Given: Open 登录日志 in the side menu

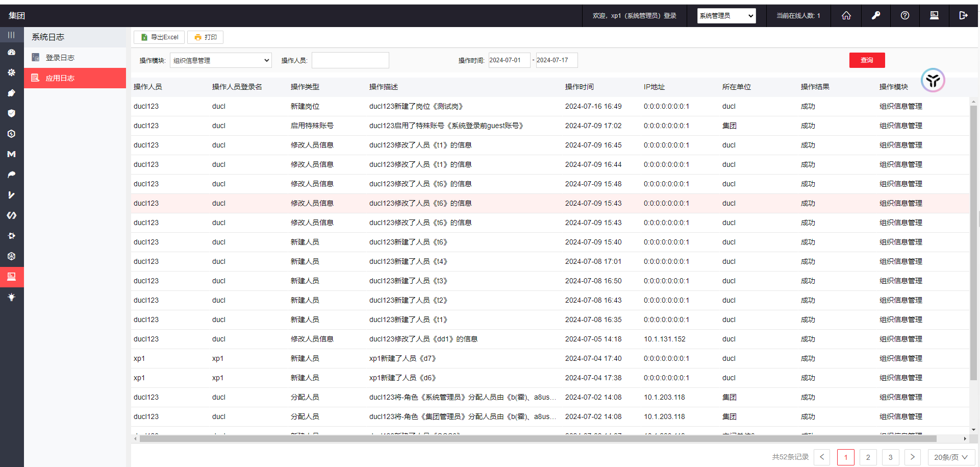Looking at the screenshot, I should pyautogui.click(x=60, y=58).
